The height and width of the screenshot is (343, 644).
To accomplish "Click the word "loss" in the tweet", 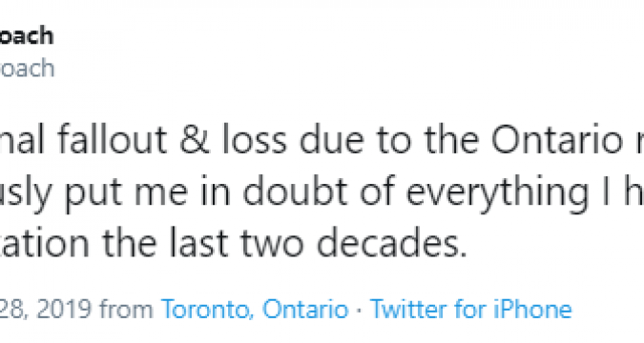I will click(255, 140).
